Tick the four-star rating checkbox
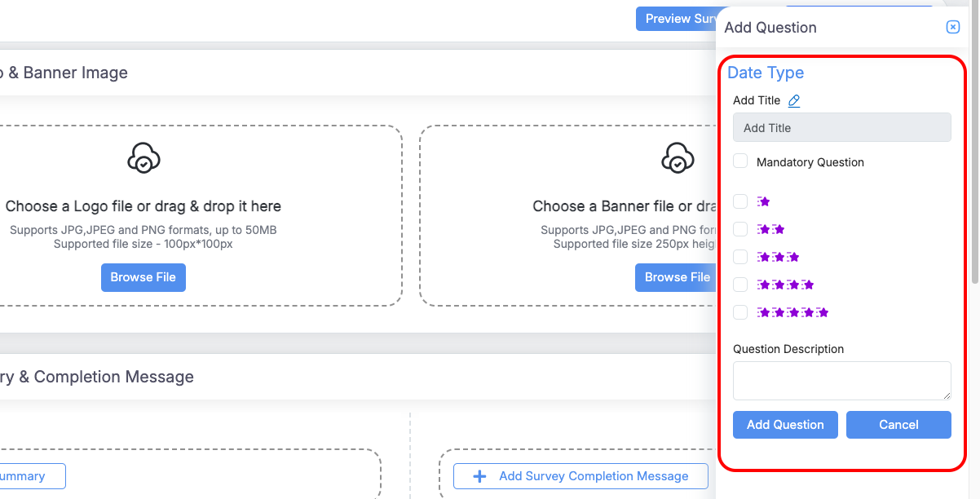Viewport: 980px width, 499px height. pos(740,285)
